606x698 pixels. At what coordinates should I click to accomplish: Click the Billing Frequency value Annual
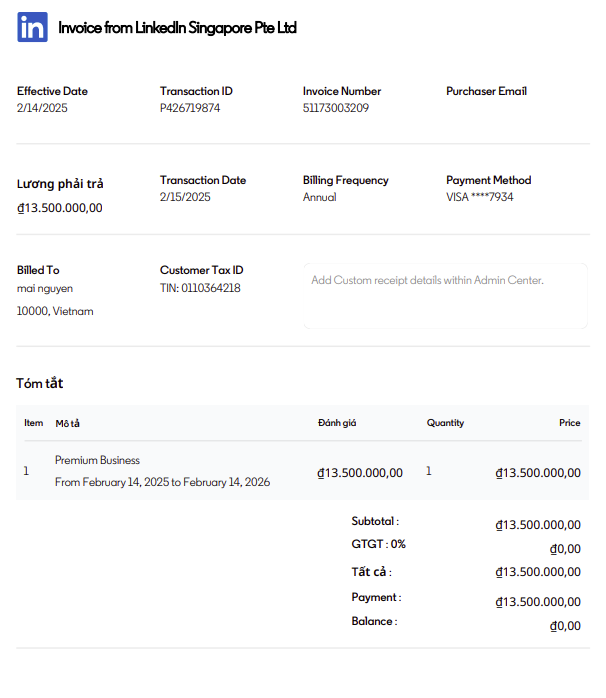click(x=320, y=197)
